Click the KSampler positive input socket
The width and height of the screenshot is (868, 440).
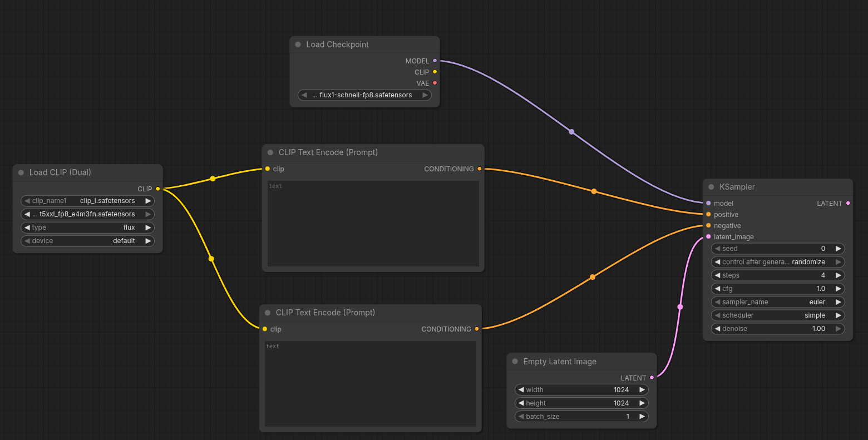(x=708, y=214)
